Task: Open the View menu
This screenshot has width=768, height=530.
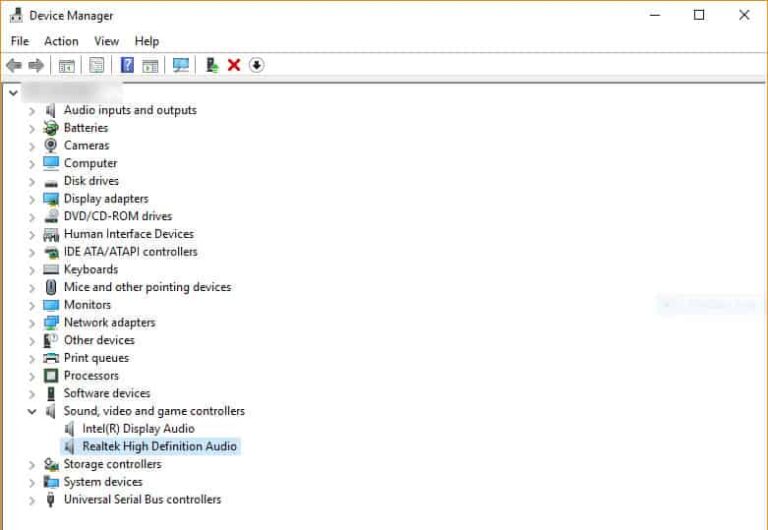Action: (106, 41)
